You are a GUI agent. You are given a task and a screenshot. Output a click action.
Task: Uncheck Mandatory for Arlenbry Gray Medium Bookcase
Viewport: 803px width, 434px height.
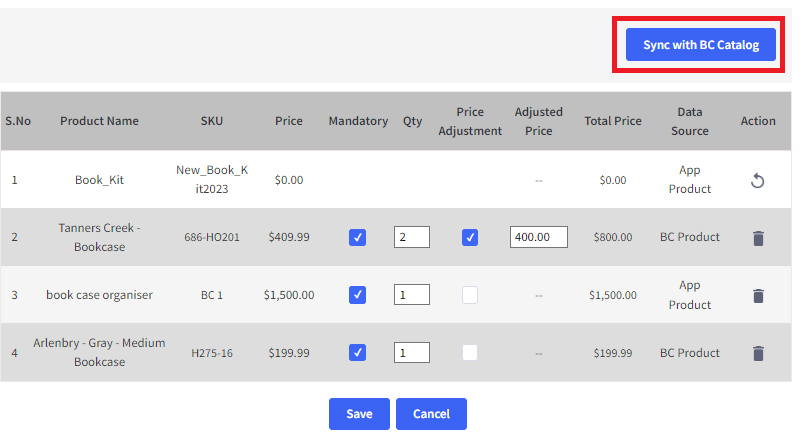357,353
